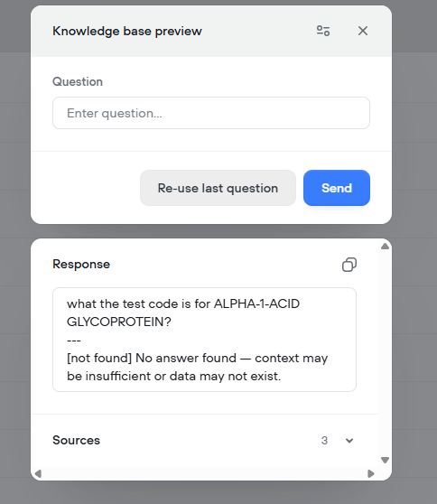Click the horizontal scrollbar left arrow

point(38,474)
